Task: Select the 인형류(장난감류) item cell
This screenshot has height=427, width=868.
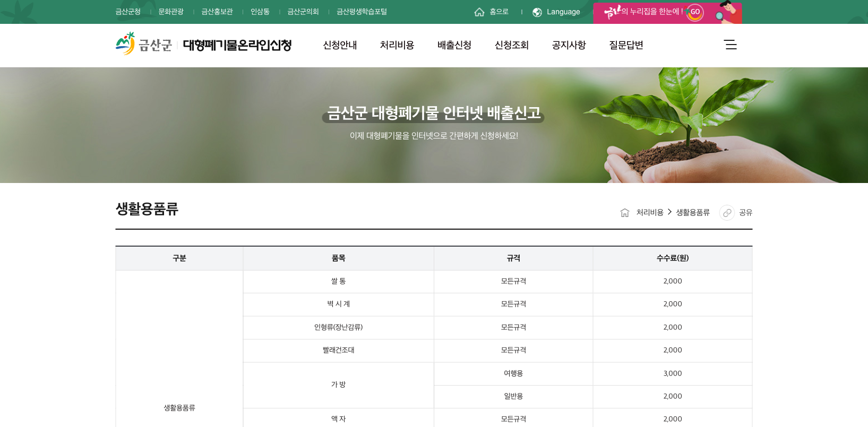Action: click(x=339, y=327)
